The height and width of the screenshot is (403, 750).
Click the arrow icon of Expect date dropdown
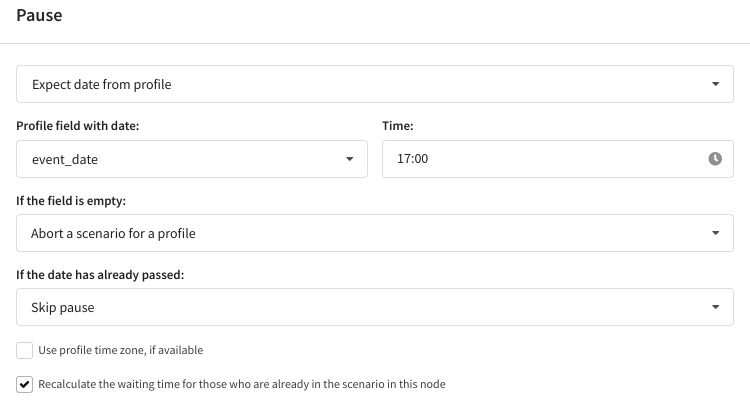(x=716, y=84)
